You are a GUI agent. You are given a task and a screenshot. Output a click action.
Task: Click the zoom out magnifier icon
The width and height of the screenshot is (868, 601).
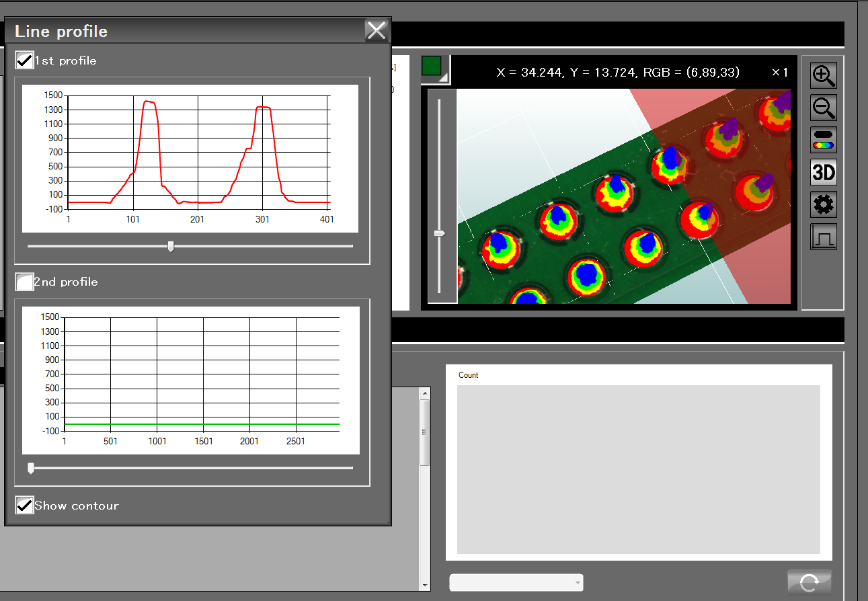[x=824, y=107]
